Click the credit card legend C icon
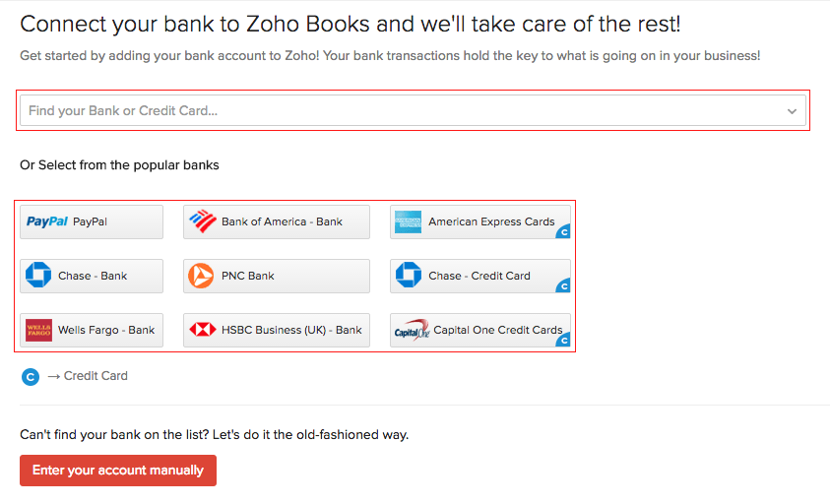830x504 pixels. point(31,376)
